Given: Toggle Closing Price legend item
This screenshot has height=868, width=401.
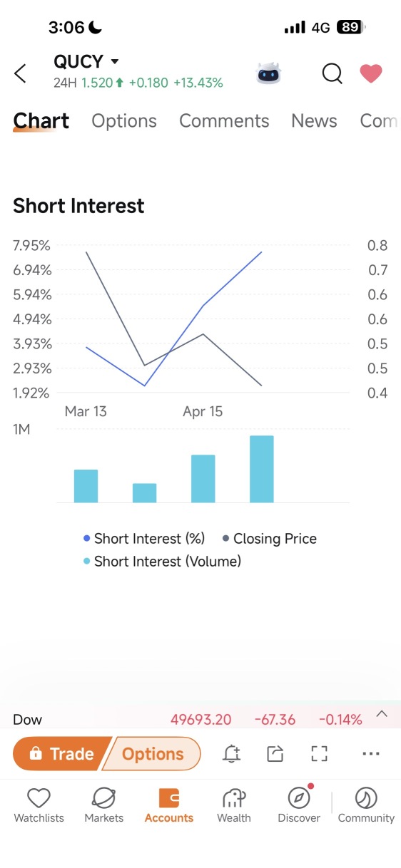Looking at the screenshot, I should (270, 539).
